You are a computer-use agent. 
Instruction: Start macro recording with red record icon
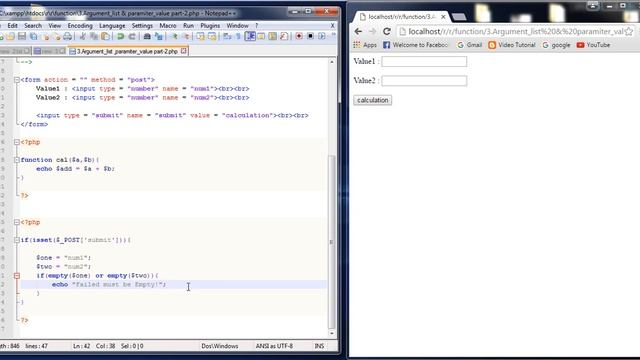(299, 37)
